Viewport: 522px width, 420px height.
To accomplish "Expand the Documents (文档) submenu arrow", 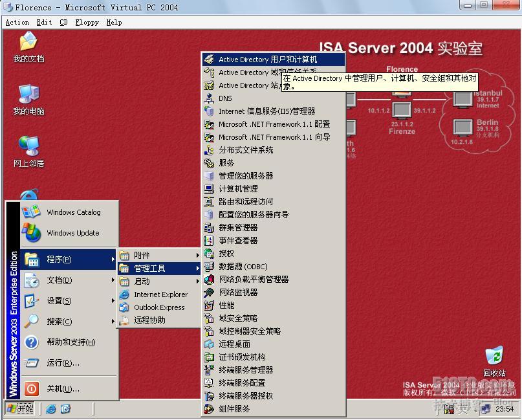I will click(113, 280).
